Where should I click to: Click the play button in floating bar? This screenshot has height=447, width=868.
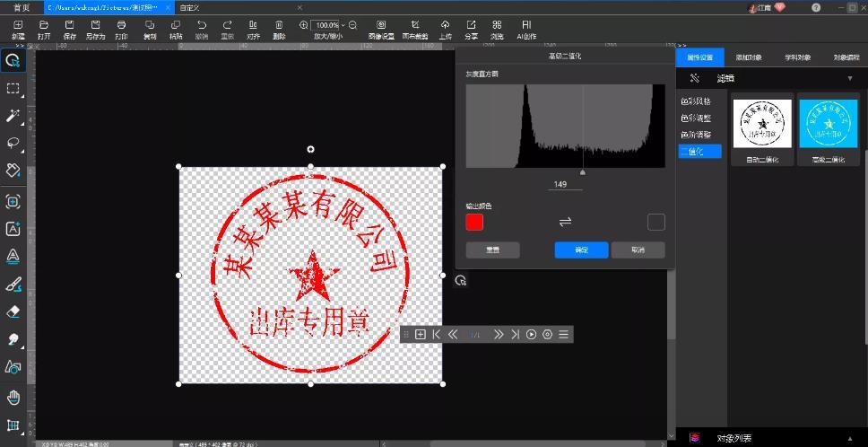click(531, 334)
